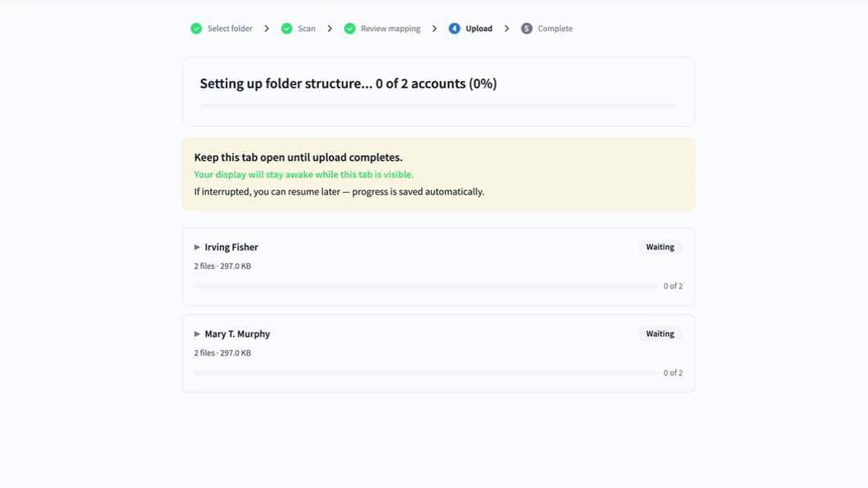The height and width of the screenshot is (488, 868).
Task: Expand the Irving Fisher account details
Action: click(x=197, y=248)
